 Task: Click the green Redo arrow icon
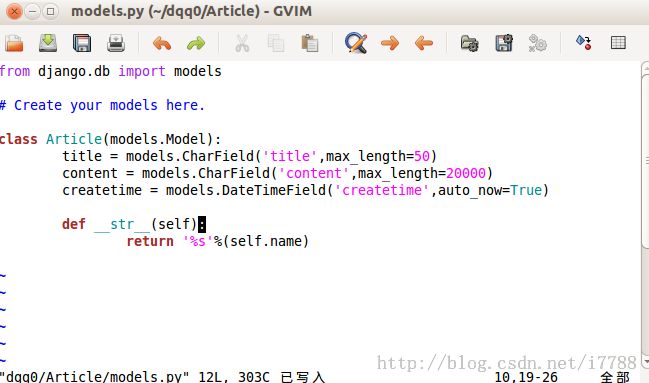point(196,43)
